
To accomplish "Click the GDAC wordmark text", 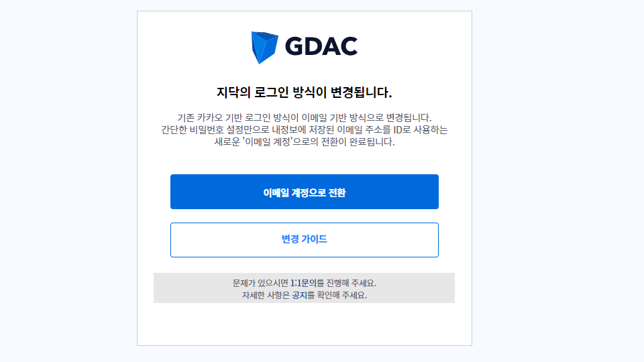I will click(x=321, y=46).
